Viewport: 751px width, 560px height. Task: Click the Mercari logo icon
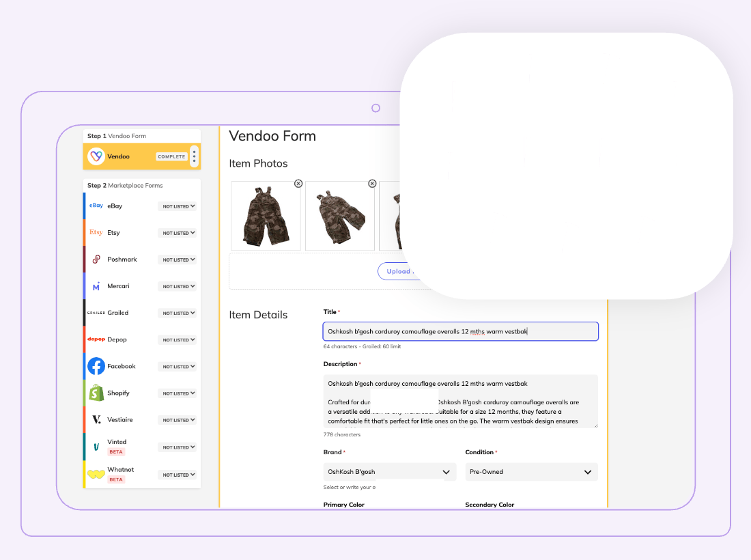96,286
